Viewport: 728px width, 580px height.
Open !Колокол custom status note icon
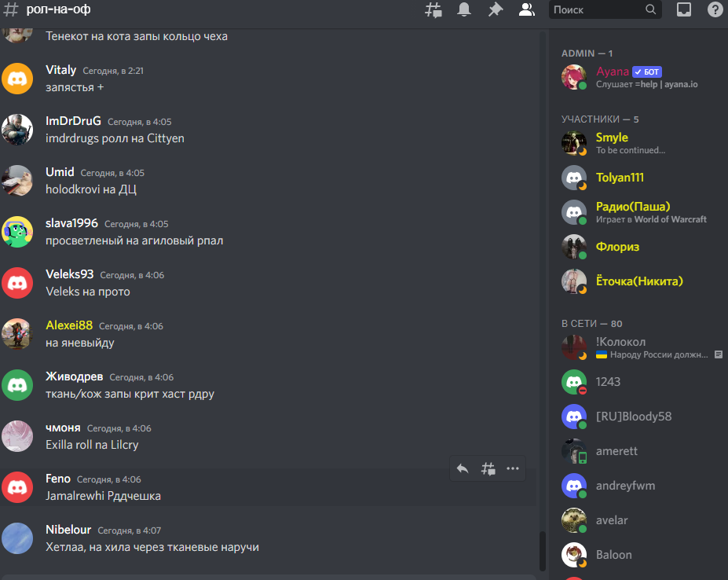coord(719,354)
